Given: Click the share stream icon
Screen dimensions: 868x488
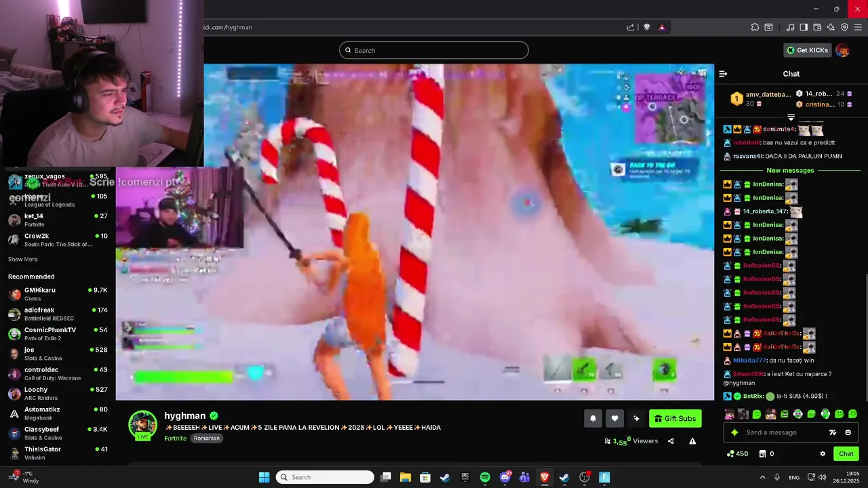Looking at the screenshot, I should pyautogui.click(x=671, y=441).
